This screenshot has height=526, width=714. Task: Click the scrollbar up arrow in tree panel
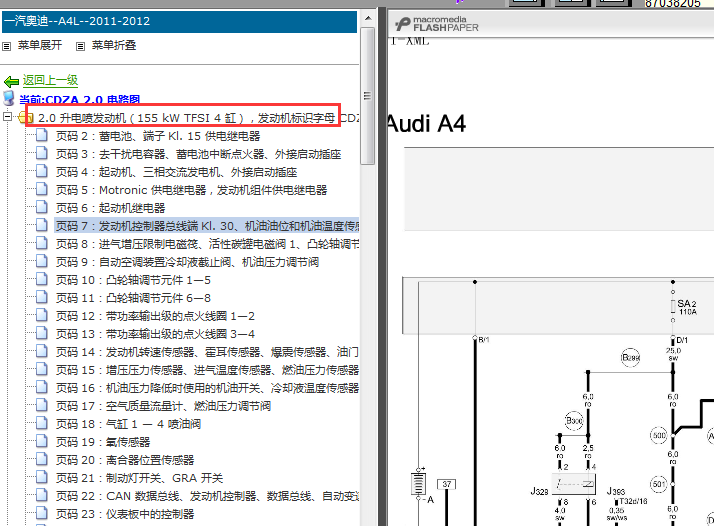[x=368, y=18]
